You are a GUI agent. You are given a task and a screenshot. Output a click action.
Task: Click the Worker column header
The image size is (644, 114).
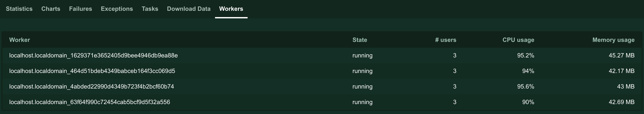[19, 40]
